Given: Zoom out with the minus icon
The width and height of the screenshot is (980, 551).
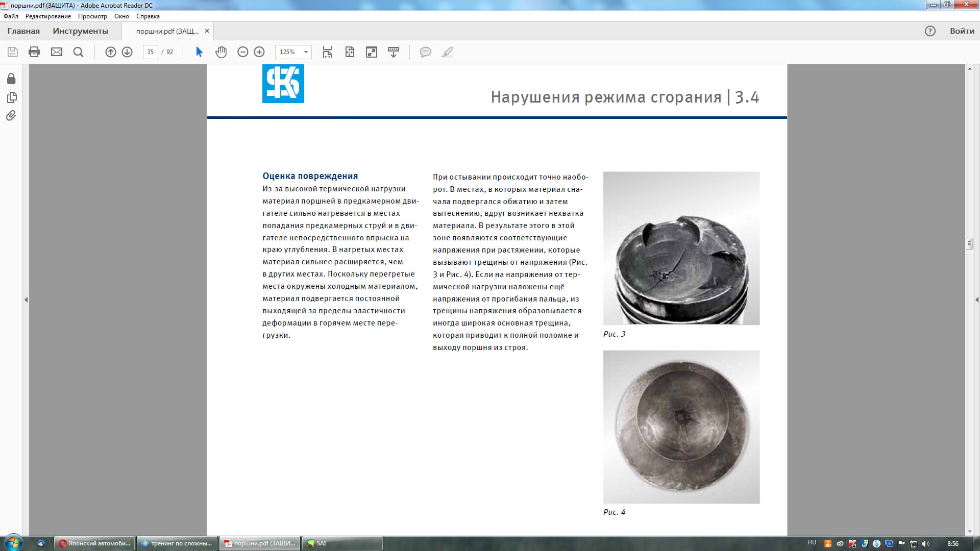Looking at the screenshot, I should pos(243,52).
